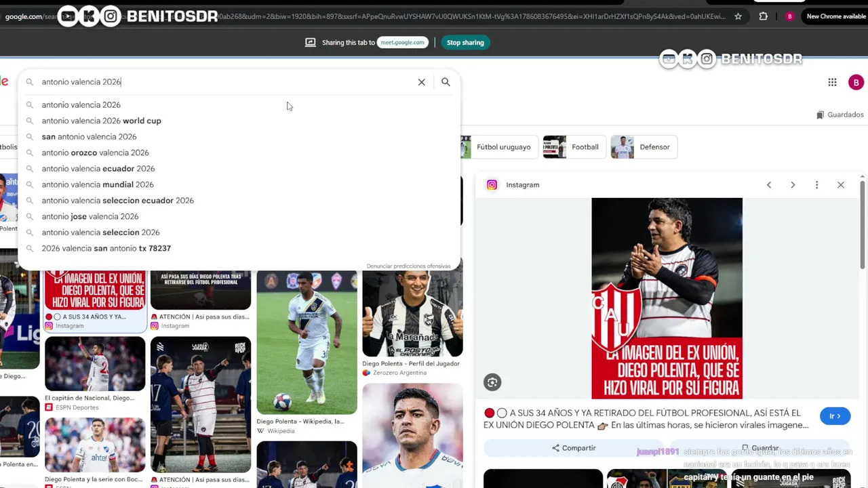Open the Google account avatar beside the apps grid
Screen dimensions: 868x488
(856, 82)
